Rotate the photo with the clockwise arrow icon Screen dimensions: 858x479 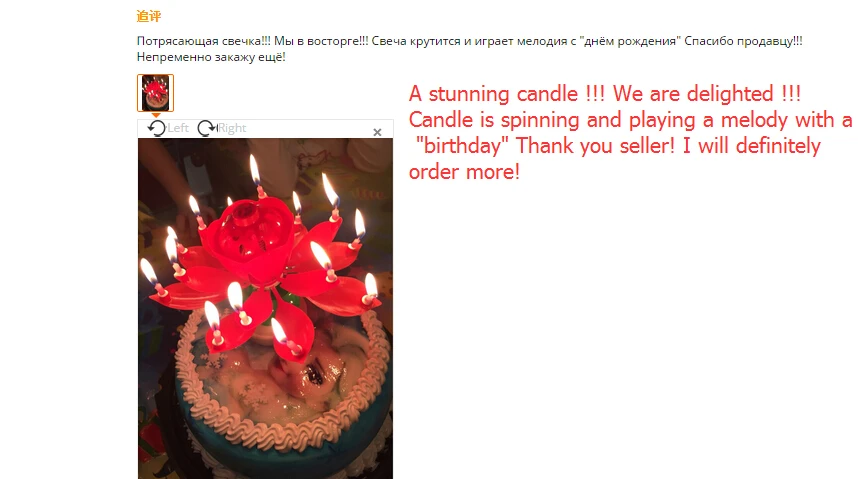coord(207,128)
